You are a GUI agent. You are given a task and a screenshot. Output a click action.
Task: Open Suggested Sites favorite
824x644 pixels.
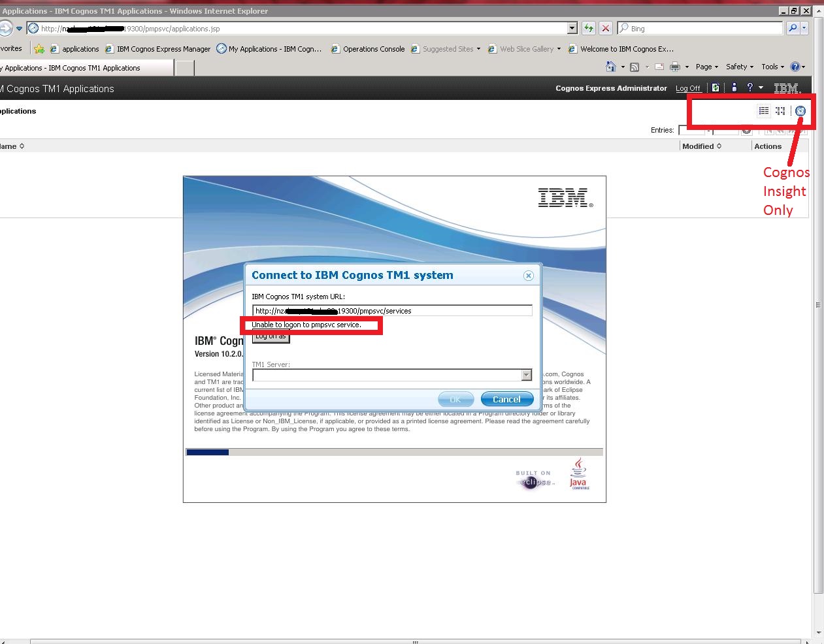point(446,48)
